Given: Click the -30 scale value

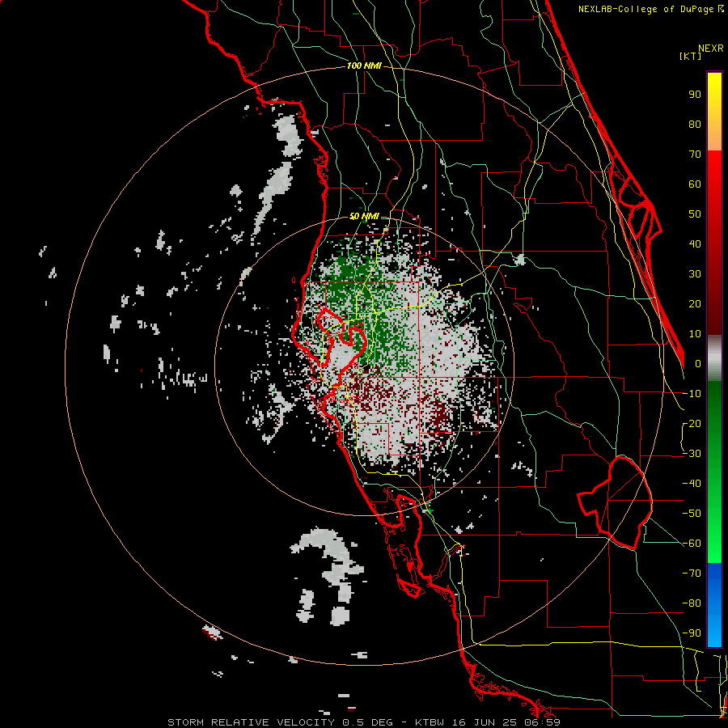Looking at the screenshot, I should tap(692, 454).
